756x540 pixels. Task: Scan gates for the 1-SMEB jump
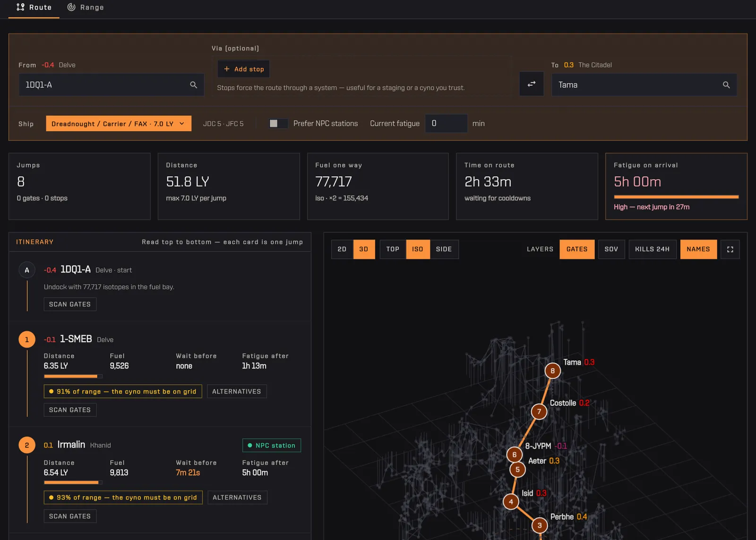[70, 410]
